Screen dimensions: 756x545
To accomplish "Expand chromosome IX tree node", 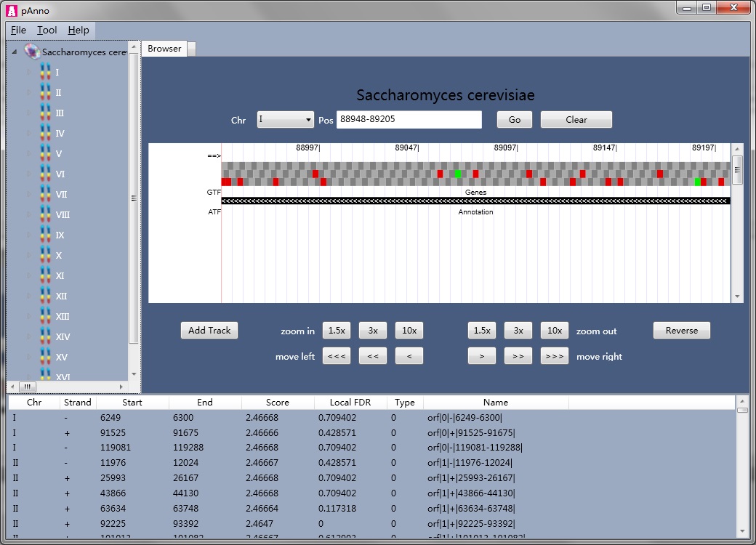I will (28, 235).
